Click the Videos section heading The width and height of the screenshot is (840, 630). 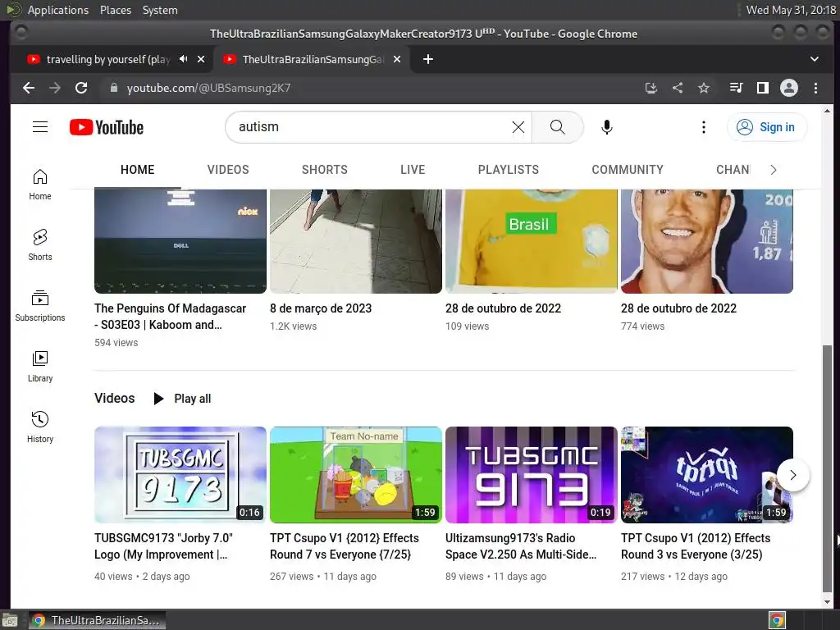115,398
